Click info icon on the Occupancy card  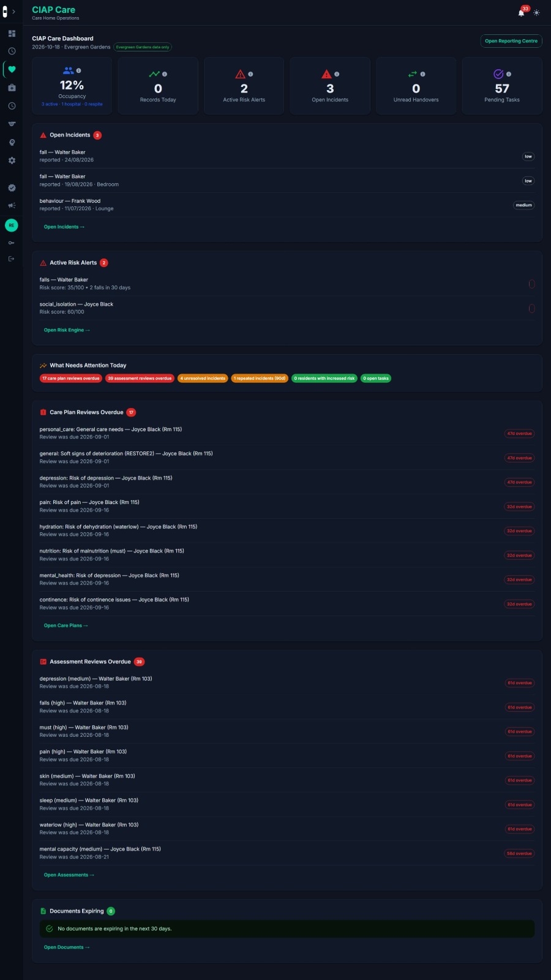[x=78, y=70]
